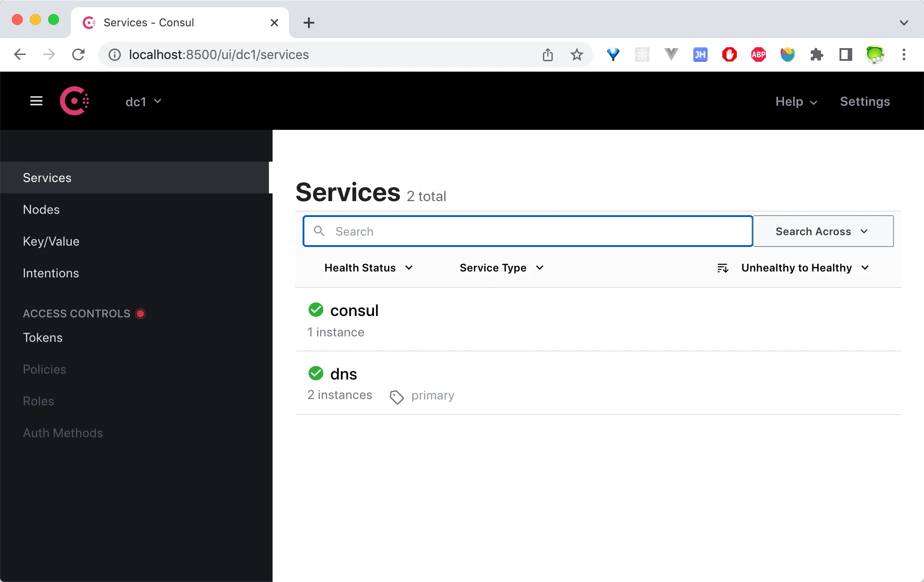Open the Help menu

pos(795,102)
